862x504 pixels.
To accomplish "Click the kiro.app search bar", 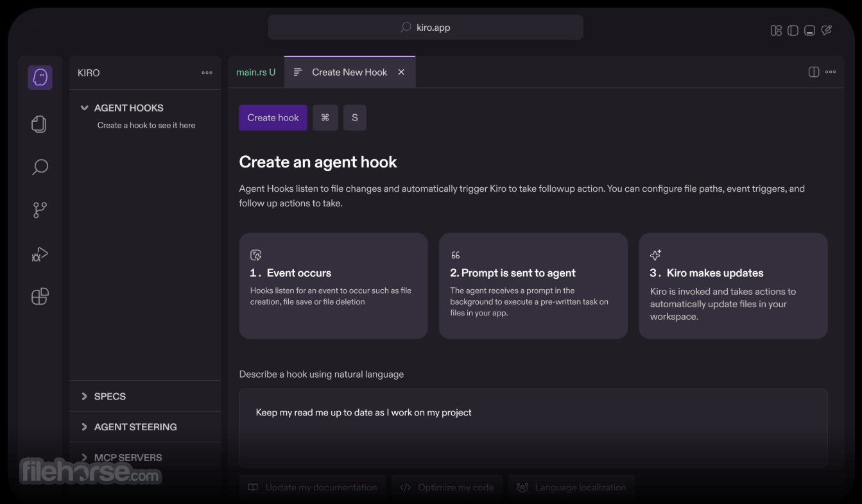I will pos(426,28).
